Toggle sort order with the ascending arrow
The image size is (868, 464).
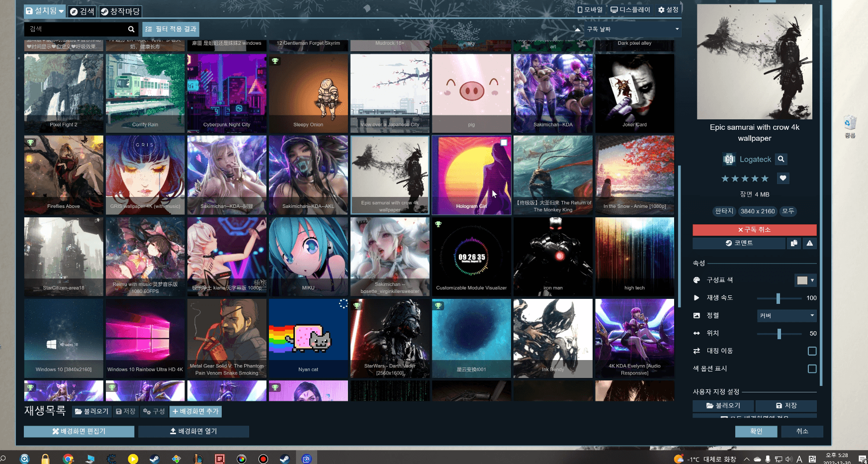pos(578,29)
